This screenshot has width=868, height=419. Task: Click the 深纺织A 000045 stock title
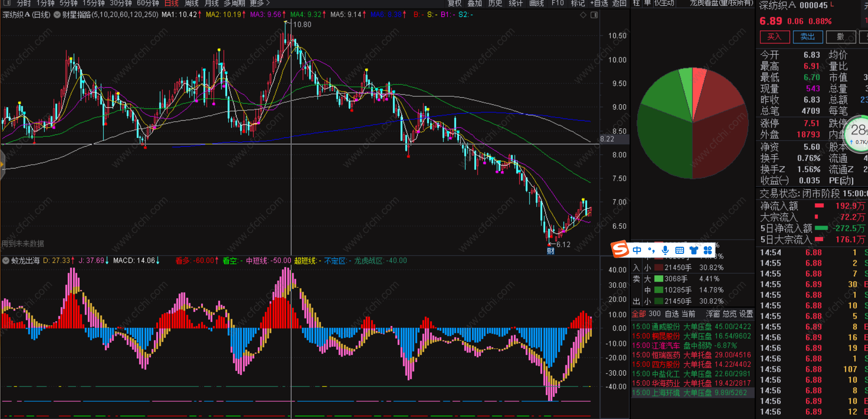click(x=793, y=5)
